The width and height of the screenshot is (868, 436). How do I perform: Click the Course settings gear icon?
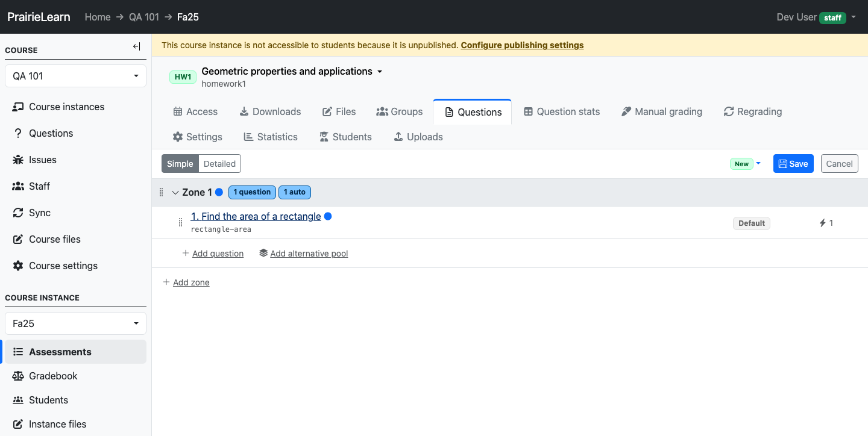click(x=18, y=266)
